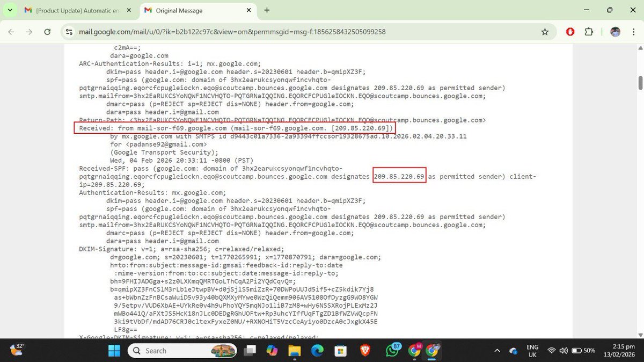Switch to the active Chrome window icon
Screen dimensions: 644x362
click(x=432, y=351)
